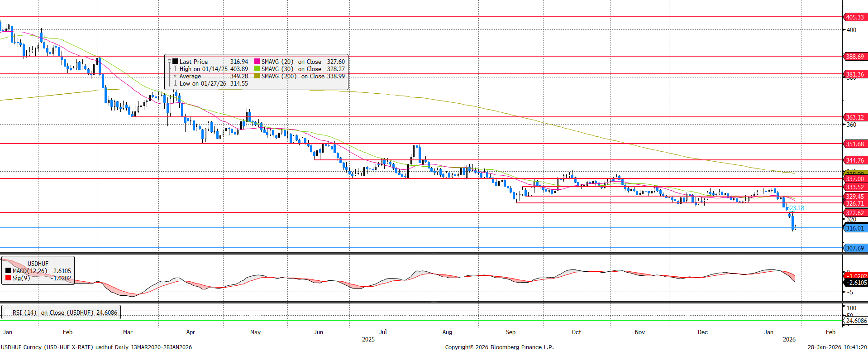Click the green SMAVG (30) swatch

[257, 69]
